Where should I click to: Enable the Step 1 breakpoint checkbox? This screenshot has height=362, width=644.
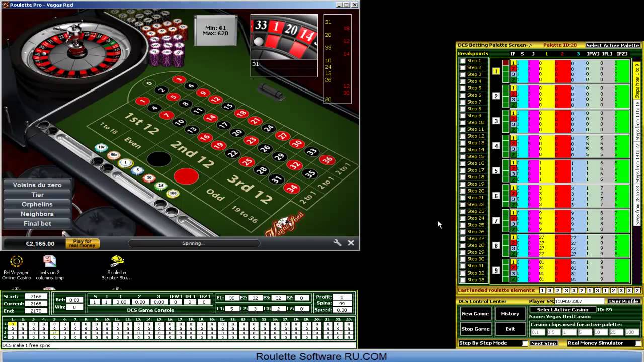(x=463, y=61)
